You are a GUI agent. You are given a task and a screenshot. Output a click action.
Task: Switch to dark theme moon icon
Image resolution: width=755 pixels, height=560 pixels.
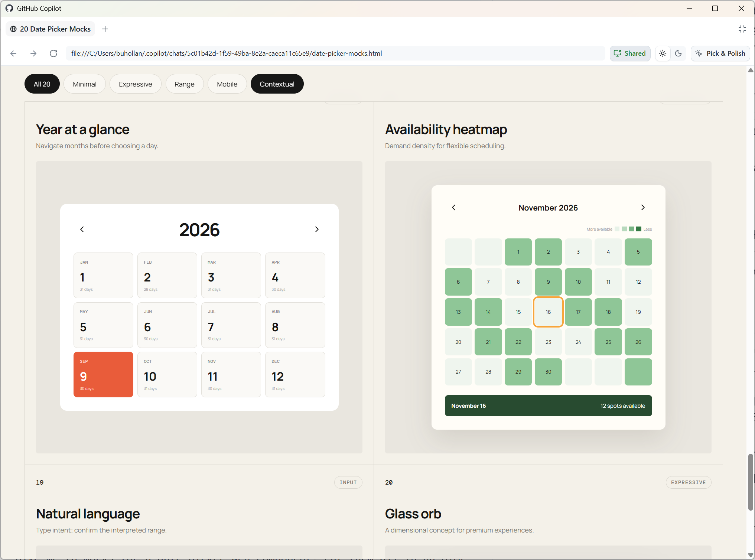678,53
